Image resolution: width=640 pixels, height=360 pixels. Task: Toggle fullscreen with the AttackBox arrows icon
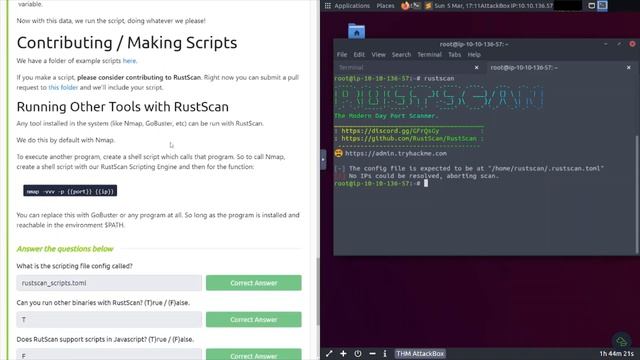click(x=329, y=353)
